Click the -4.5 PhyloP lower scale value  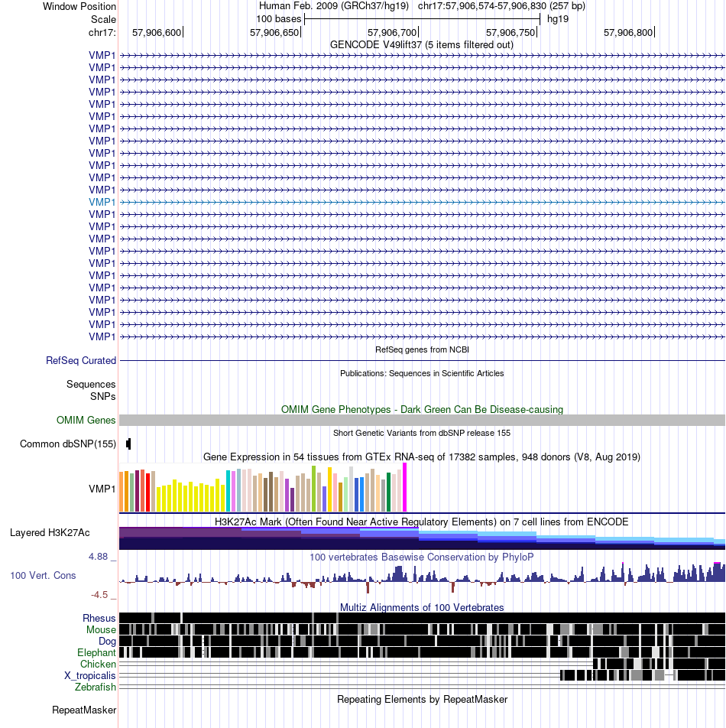coord(99,595)
